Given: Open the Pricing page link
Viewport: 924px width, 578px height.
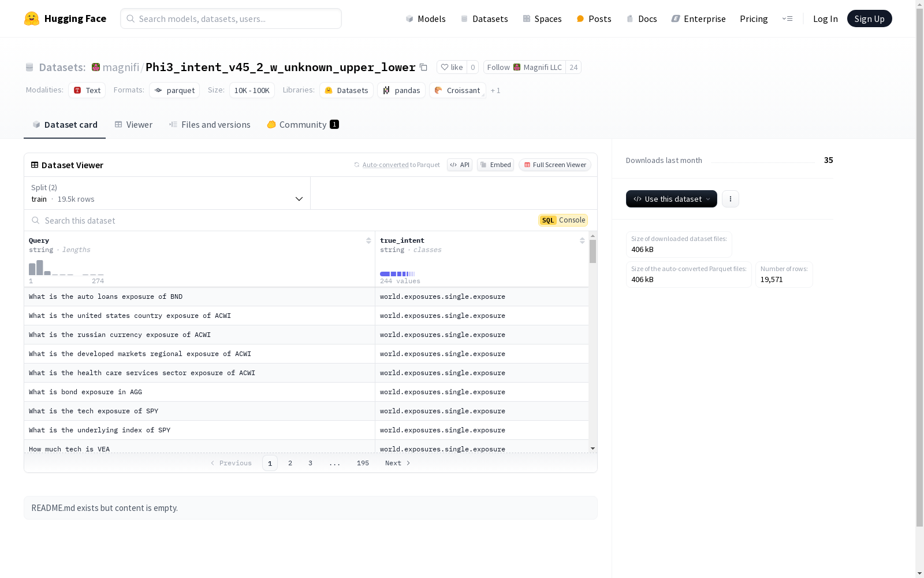Looking at the screenshot, I should 754,18.
